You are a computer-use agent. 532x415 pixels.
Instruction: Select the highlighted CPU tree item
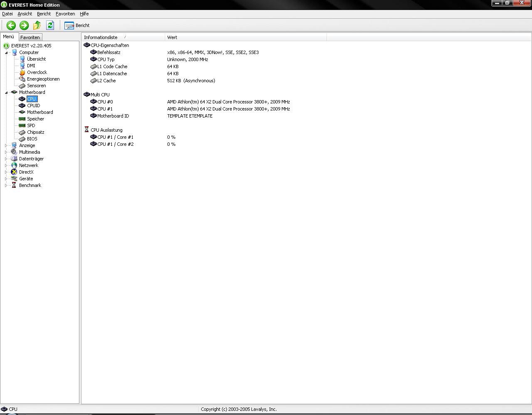(32, 99)
